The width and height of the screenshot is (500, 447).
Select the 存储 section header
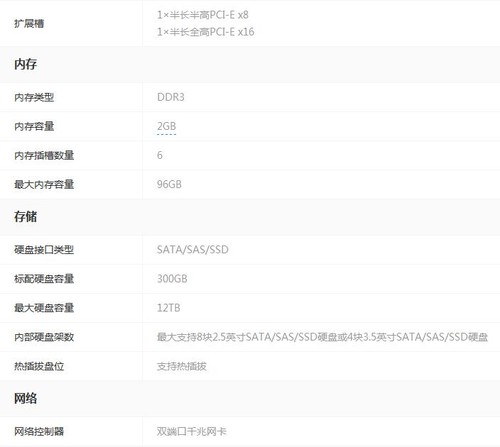coord(25,217)
